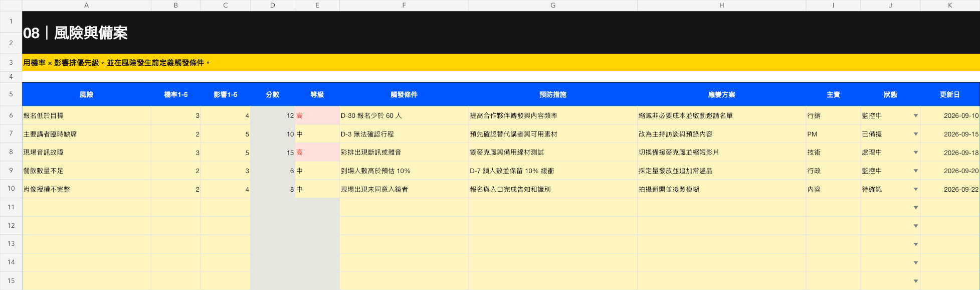
Task: Click the date cell 2026-09-22
Action: (x=950, y=189)
